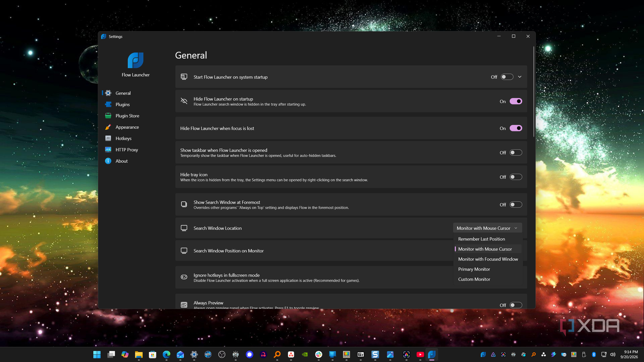The width and height of the screenshot is (644, 362).
Task: Launch Microsoft Edge from the taskbar
Action: (x=166, y=354)
